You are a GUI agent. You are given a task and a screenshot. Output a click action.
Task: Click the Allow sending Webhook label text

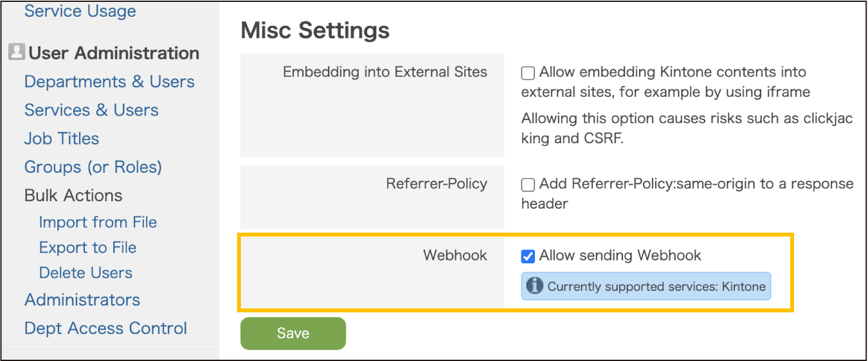[620, 256]
